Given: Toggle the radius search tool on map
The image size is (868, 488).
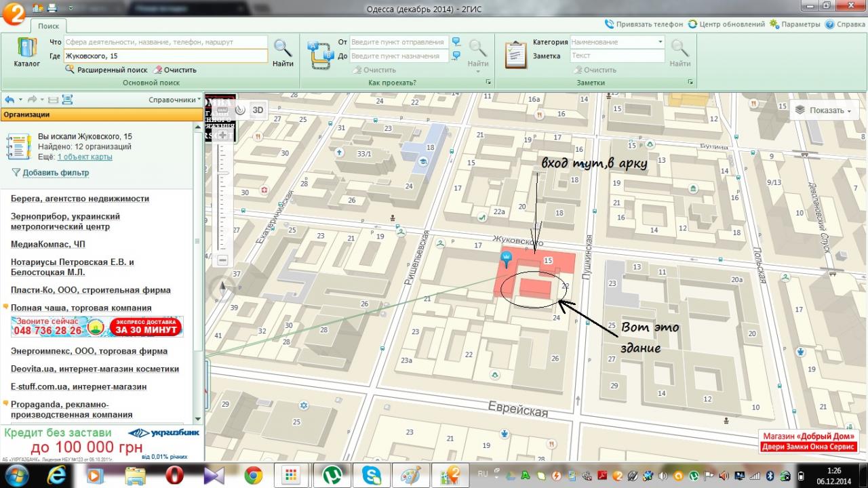Looking at the screenshot, I should pyautogui.click(x=240, y=110).
